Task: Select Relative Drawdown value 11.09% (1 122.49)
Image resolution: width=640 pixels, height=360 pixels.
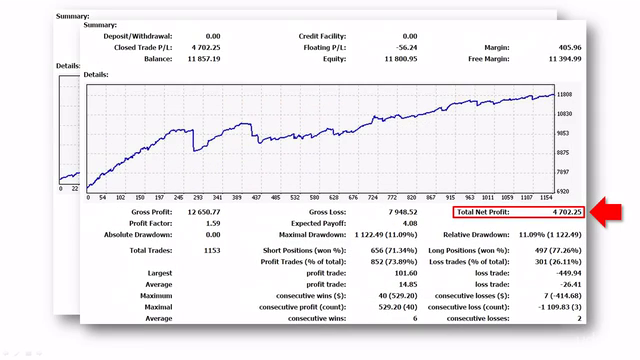Action: click(x=550, y=235)
